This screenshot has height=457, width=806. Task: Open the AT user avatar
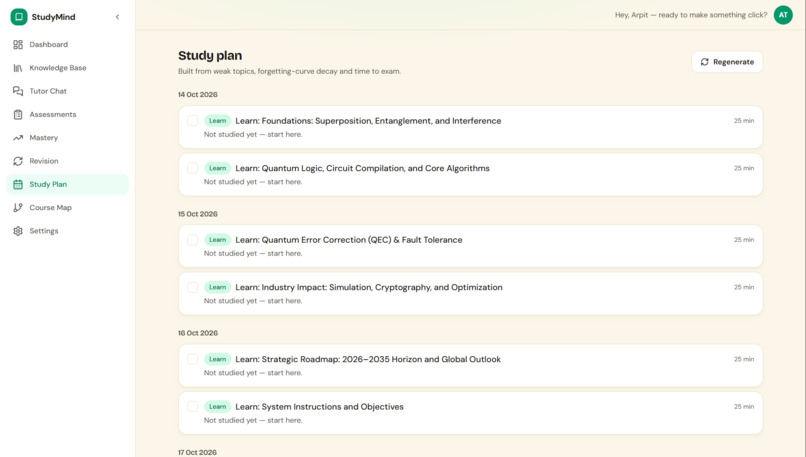(783, 15)
